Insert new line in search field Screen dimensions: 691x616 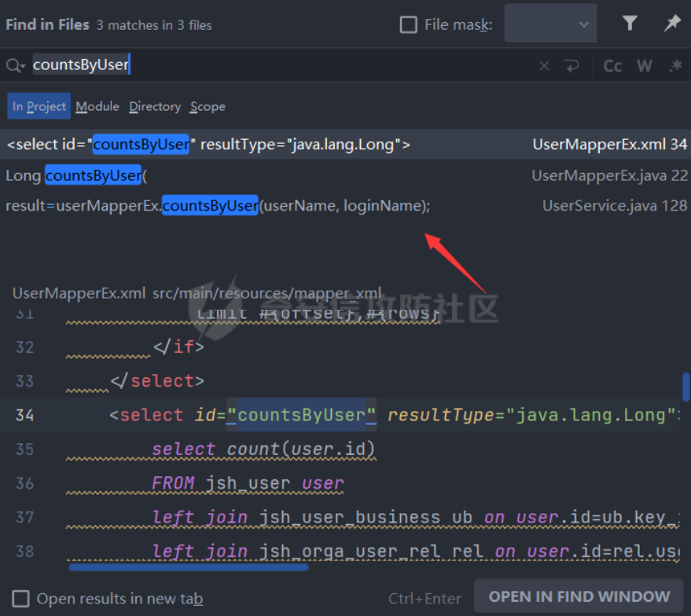pos(572,66)
